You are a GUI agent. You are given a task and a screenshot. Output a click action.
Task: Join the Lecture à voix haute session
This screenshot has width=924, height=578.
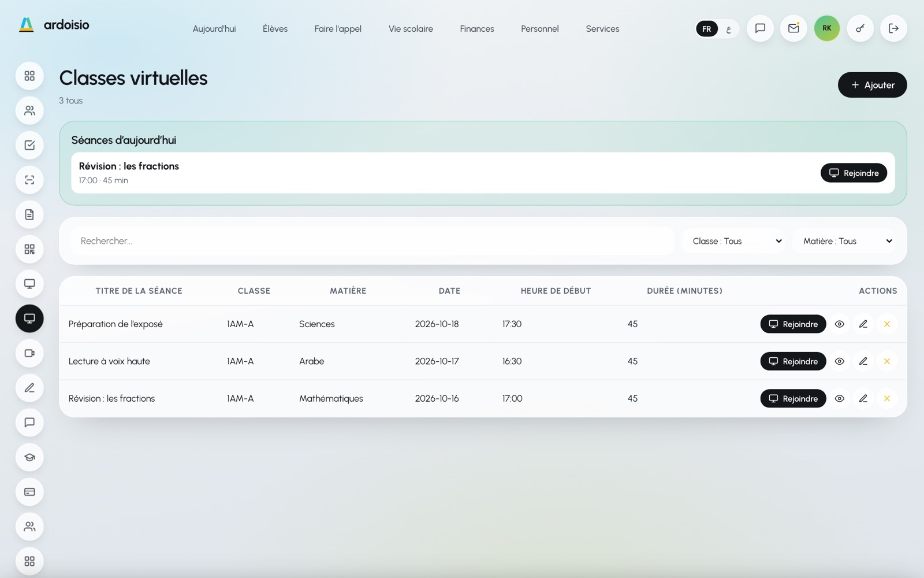click(793, 361)
